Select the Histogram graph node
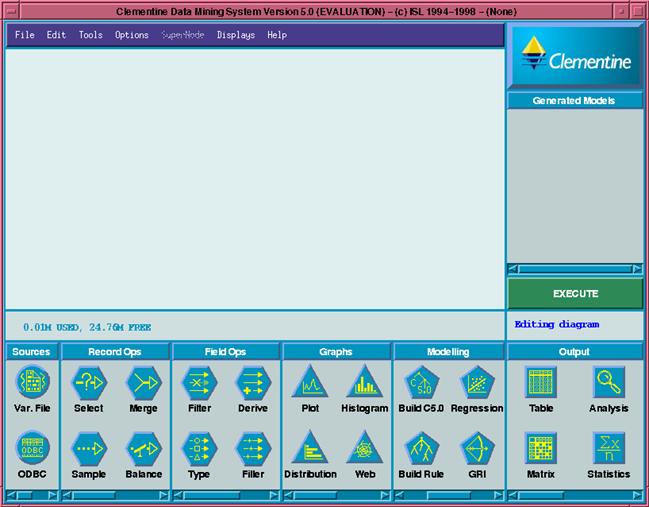Viewport: 649px width, 507px height. tap(365, 382)
